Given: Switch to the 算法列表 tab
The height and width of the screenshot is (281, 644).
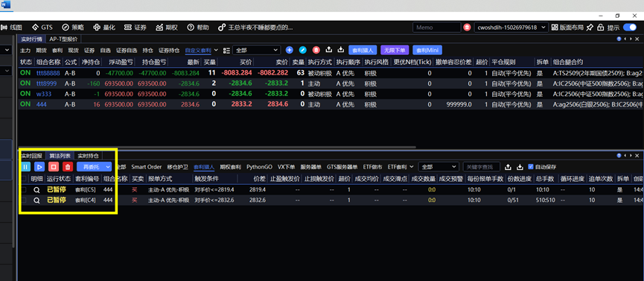Looking at the screenshot, I should (60, 156).
